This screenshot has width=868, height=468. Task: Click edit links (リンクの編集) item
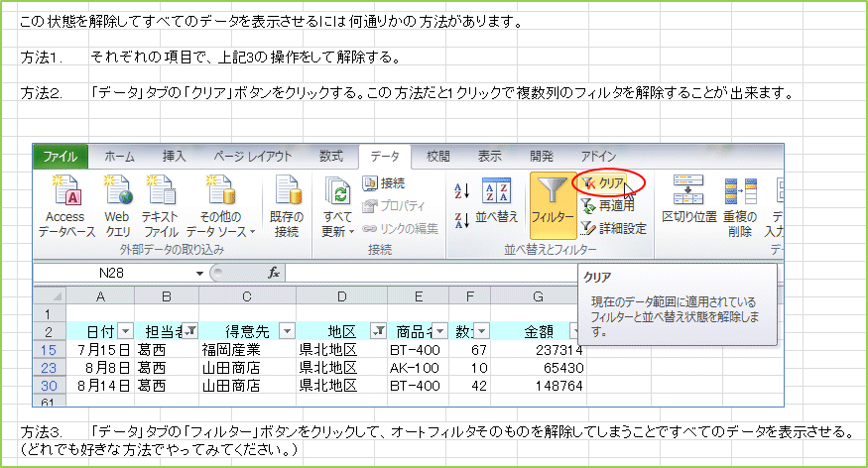pos(400,228)
